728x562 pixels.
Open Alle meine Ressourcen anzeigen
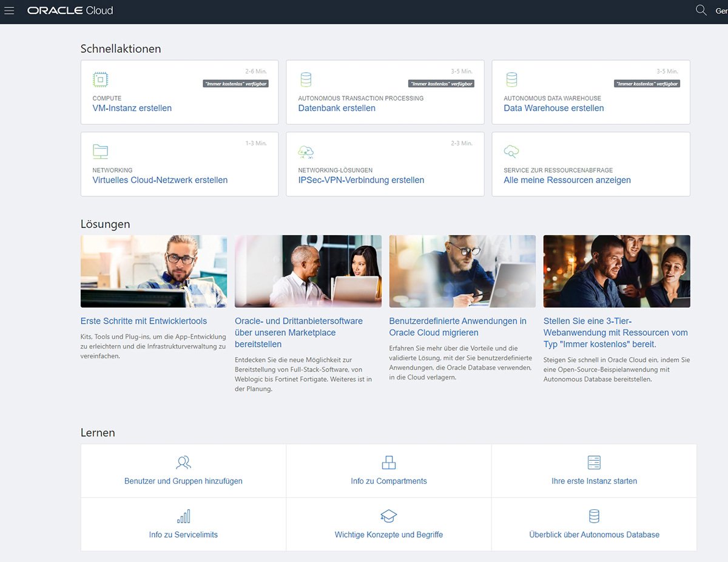pyautogui.click(x=567, y=180)
